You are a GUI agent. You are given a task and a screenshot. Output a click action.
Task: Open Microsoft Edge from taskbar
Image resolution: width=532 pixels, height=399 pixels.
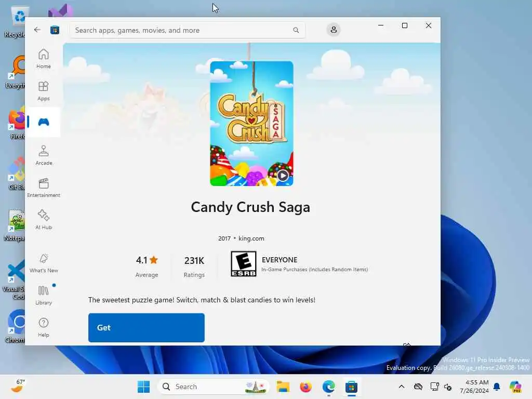[x=328, y=387]
